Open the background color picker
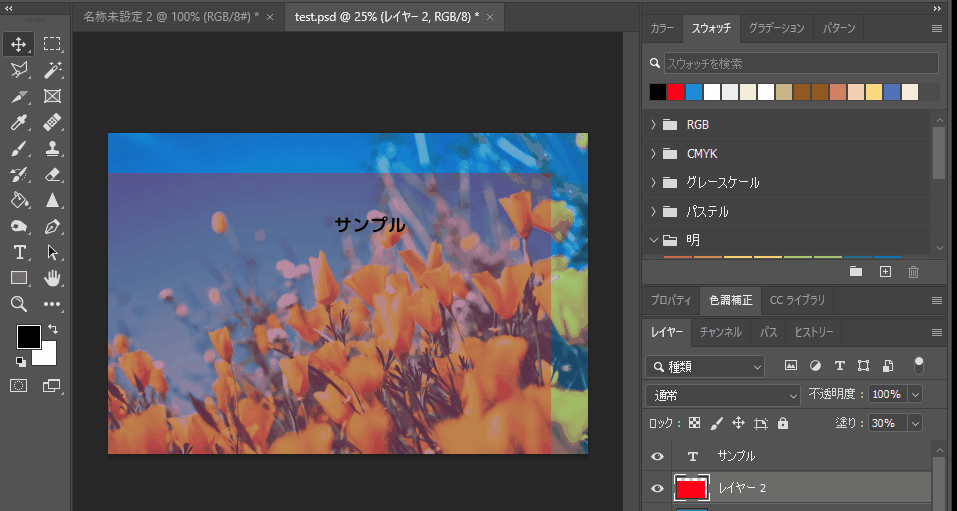 tap(48, 356)
